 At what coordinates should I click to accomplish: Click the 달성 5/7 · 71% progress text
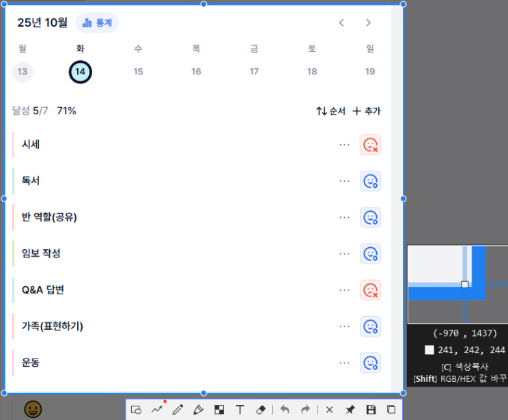(44, 111)
